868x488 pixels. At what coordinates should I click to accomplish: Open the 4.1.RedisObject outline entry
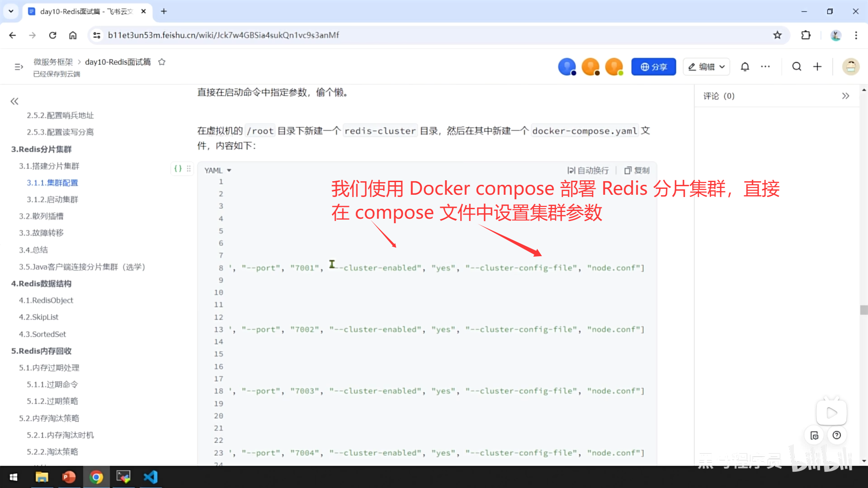pos(46,300)
